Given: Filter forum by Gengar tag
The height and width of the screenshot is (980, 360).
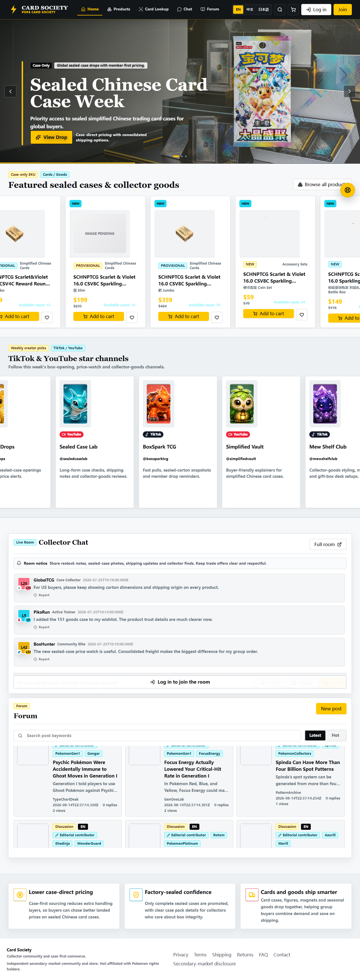Looking at the screenshot, I should click(x=93, y=754).
